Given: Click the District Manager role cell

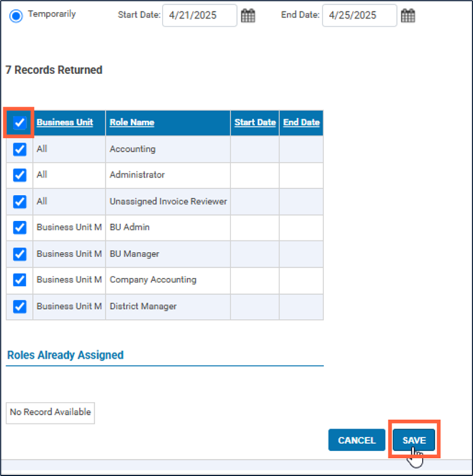Looking at the screenshot, I should pyautogui.click(x=168, y=307).
